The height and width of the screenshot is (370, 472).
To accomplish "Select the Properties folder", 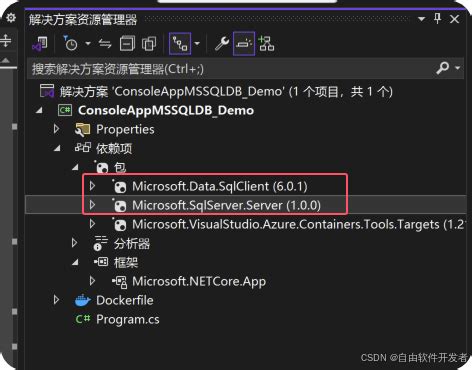I will (125, 129).
